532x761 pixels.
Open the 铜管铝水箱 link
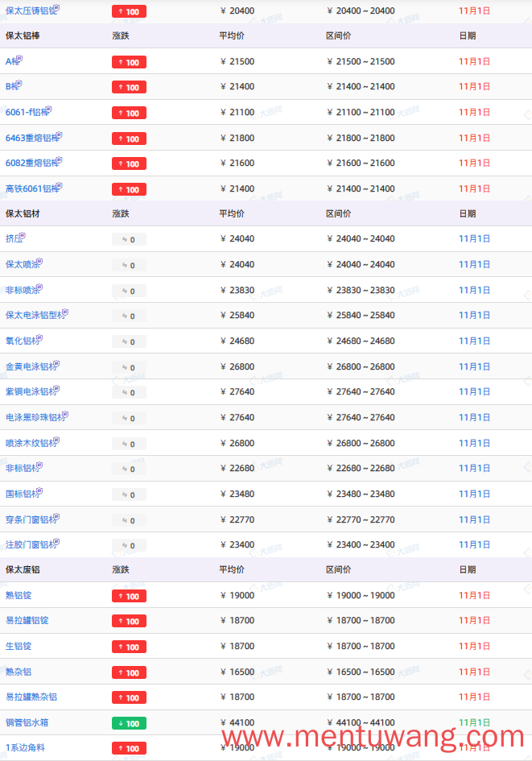tap(27, 722)
